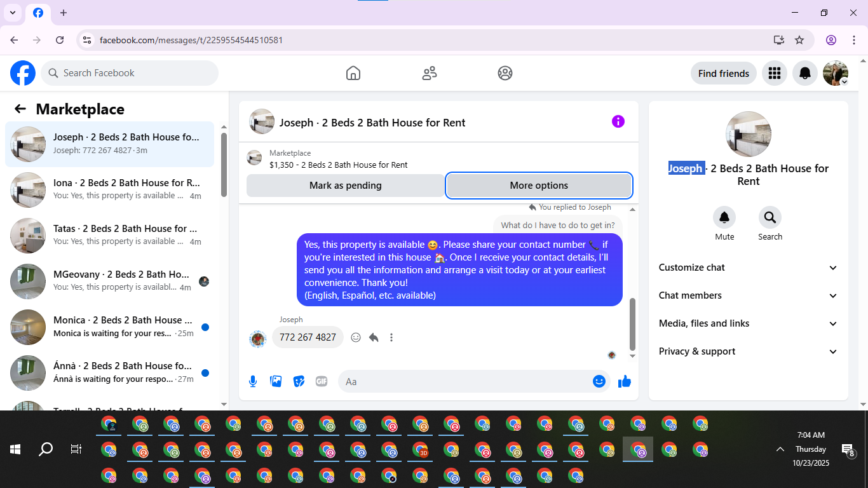Bookmark this tab with star icon

pyautogui.click(x=799, y=40)
